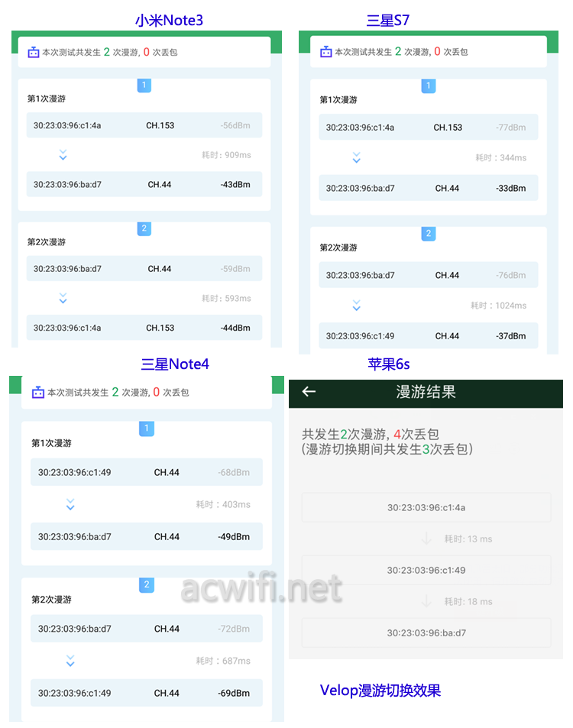Click badge 1 in 小米Note3 panel
This screenshot has height=728, width=573.
[144, 85]
